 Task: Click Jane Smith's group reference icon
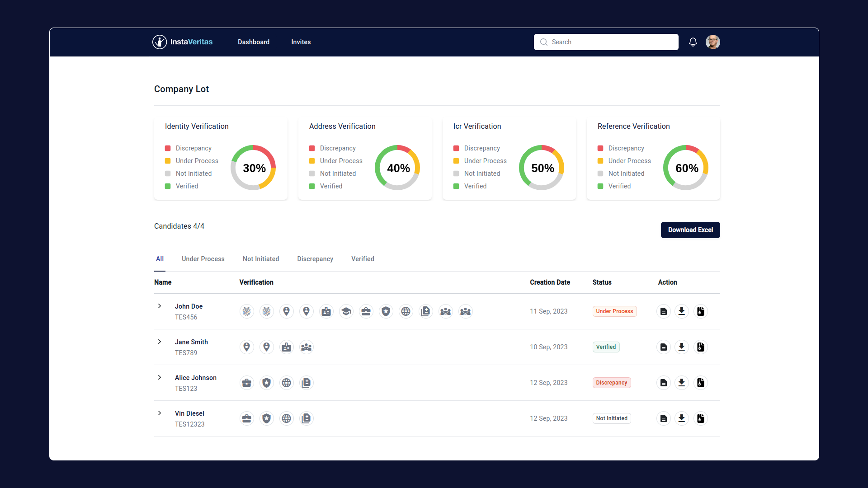tap(307, 347)
